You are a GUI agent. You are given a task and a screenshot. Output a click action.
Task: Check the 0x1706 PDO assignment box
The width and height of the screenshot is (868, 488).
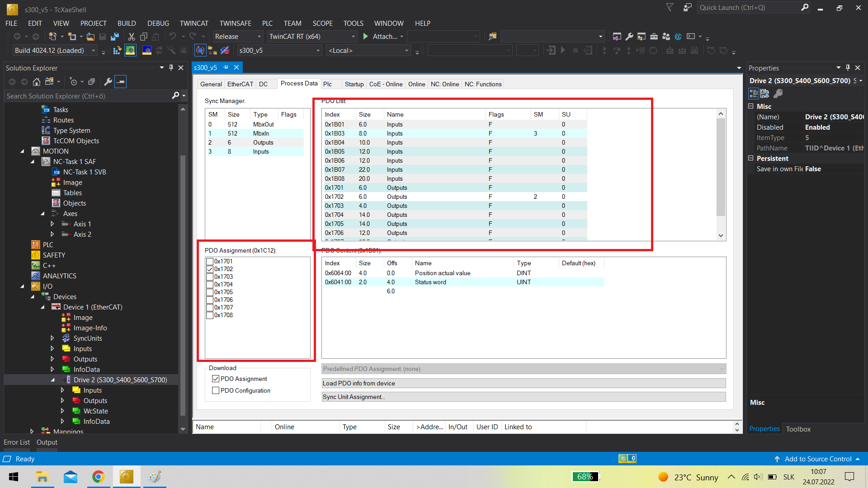pyautogui.click(x=210, y=300)
